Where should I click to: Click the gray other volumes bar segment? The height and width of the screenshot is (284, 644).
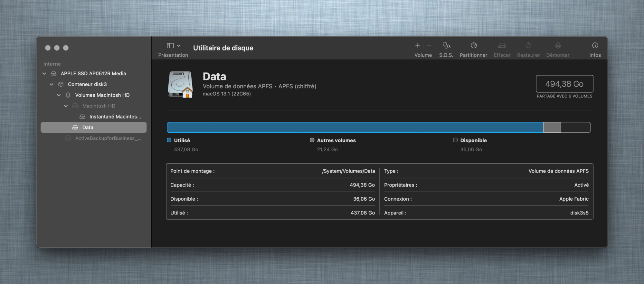552,128
